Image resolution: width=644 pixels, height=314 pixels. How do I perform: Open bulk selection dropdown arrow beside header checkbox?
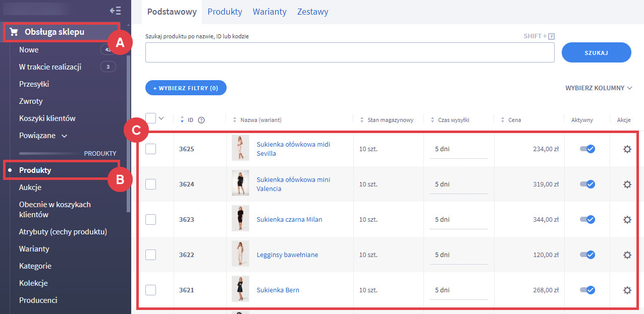tap(162, 118)
